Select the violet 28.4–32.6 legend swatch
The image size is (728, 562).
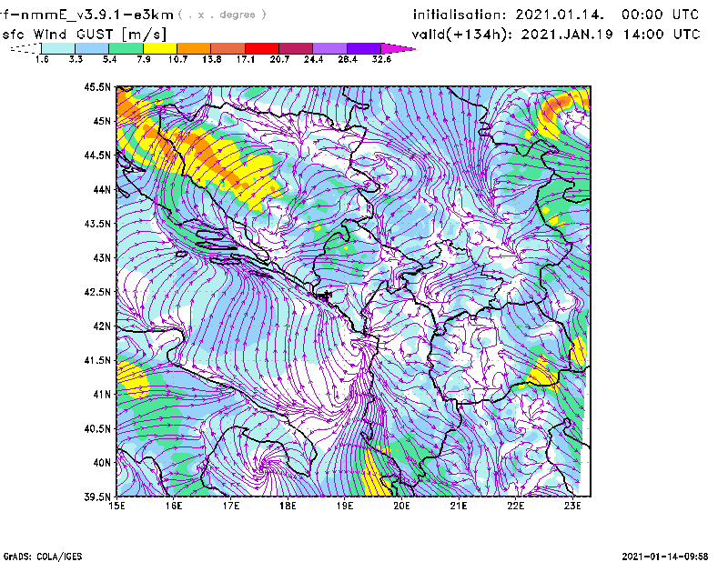pyautogui.click(x=364, y=48)
